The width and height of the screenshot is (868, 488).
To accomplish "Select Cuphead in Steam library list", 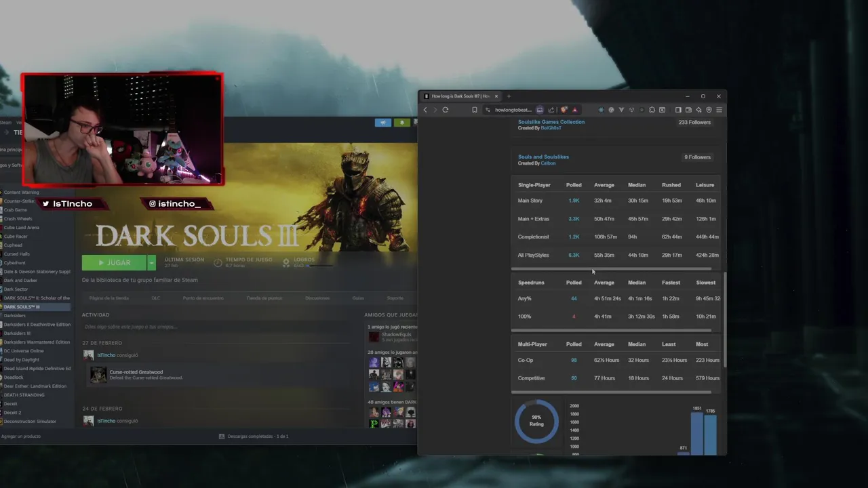I will pos(13,245).
